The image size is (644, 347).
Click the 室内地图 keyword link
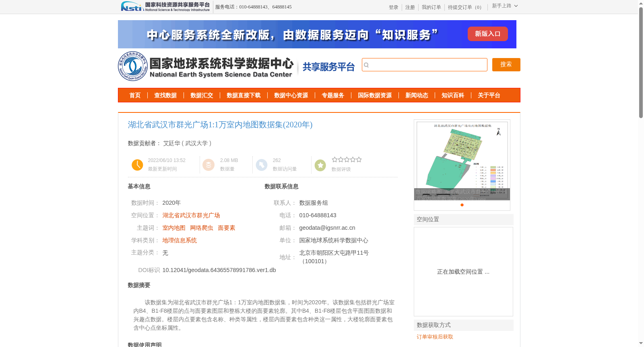(x=174, y=228)
